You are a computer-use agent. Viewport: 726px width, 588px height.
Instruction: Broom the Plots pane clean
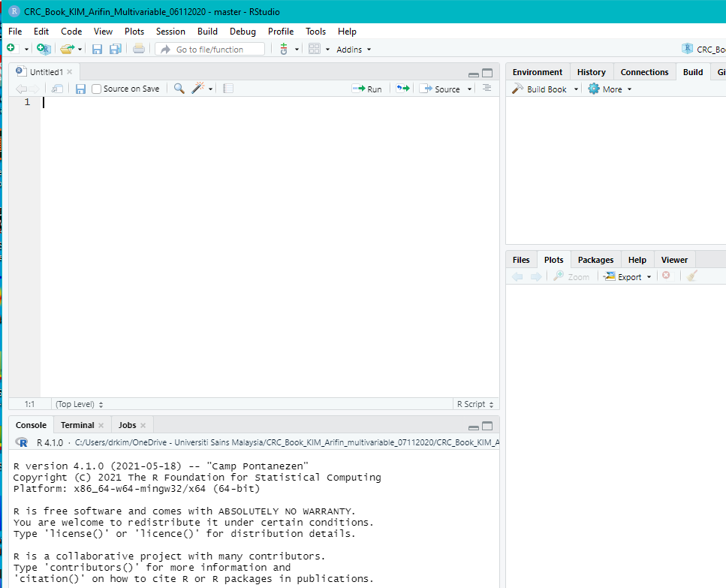[691, 276]
